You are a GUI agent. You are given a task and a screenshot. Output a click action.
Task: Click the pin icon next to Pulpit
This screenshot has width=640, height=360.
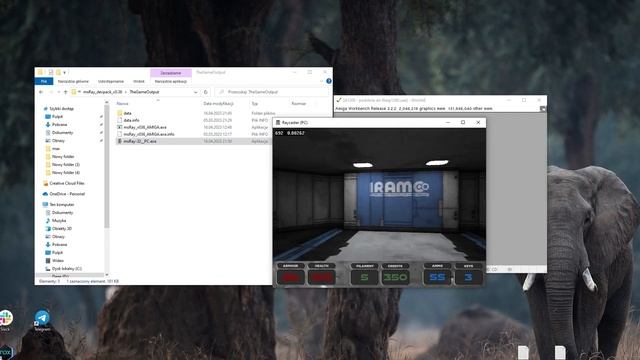[101, 117]
